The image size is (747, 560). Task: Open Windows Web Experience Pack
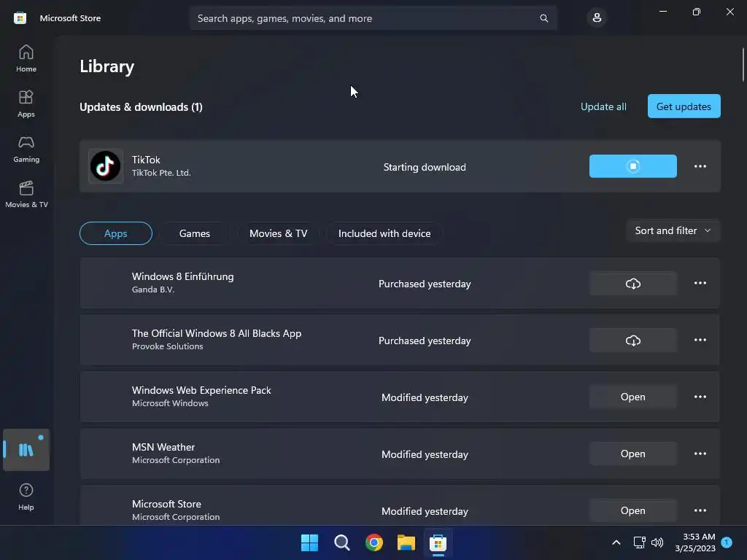632,397
